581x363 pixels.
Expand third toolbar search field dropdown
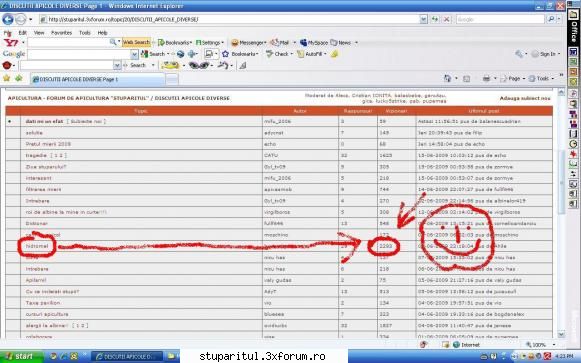[x=117, y=66]
